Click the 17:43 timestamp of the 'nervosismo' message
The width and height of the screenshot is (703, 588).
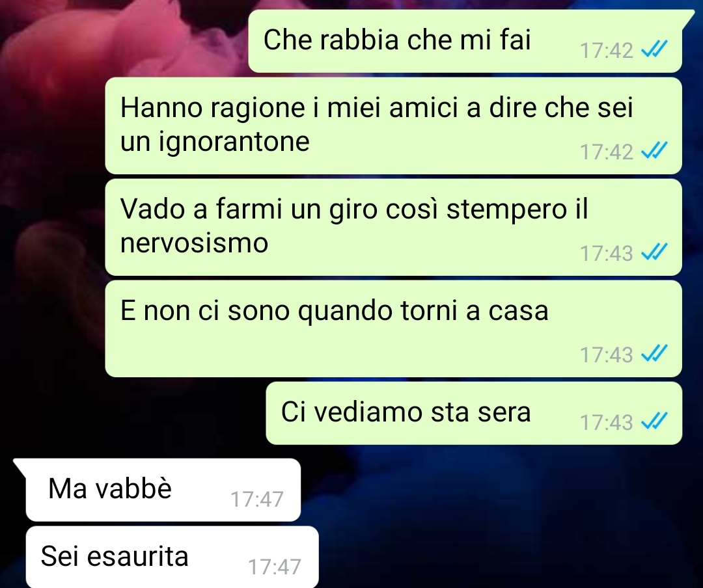coord(606,253)
